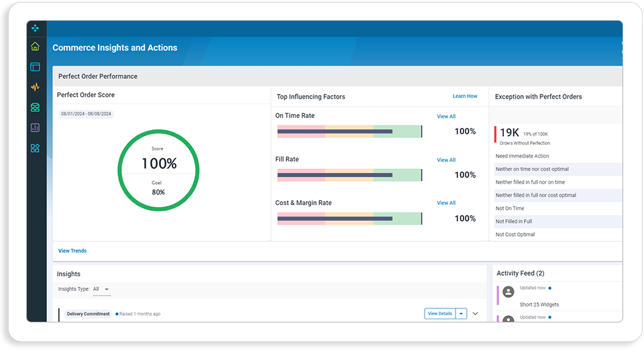Click the Learn How link

point(465,96)
